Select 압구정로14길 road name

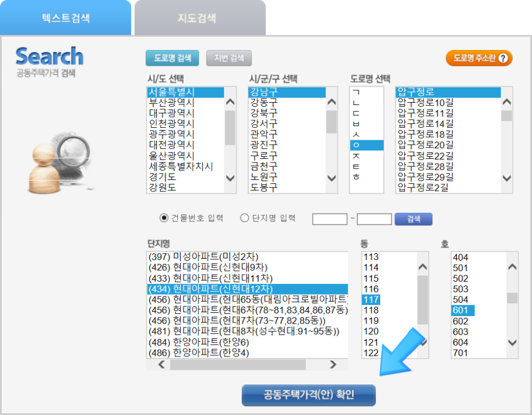(x=448, y=124)
